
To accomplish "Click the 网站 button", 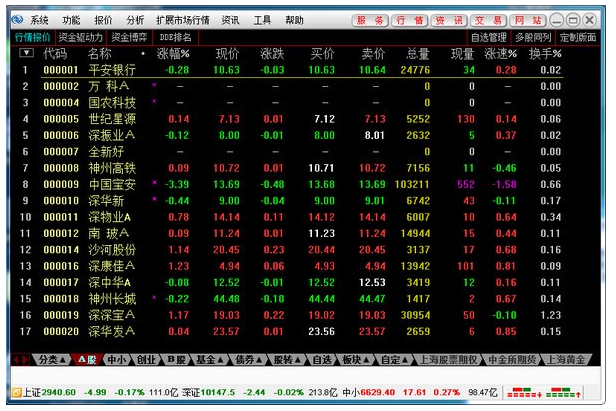I will pos(528,20).
